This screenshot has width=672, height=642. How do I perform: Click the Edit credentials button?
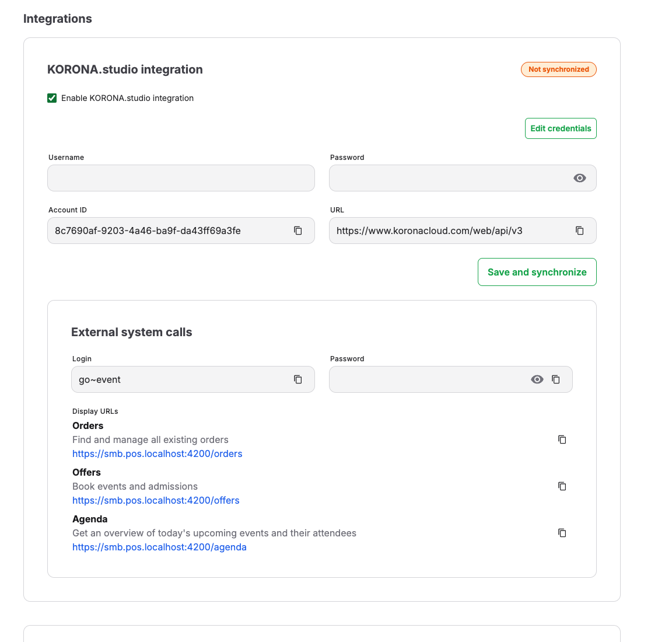point(561,128)
